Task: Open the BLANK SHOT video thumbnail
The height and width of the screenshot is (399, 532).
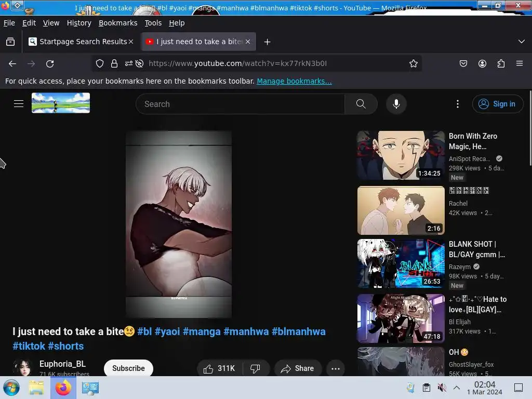Action: pyautogui.click(x=401, y=263)
